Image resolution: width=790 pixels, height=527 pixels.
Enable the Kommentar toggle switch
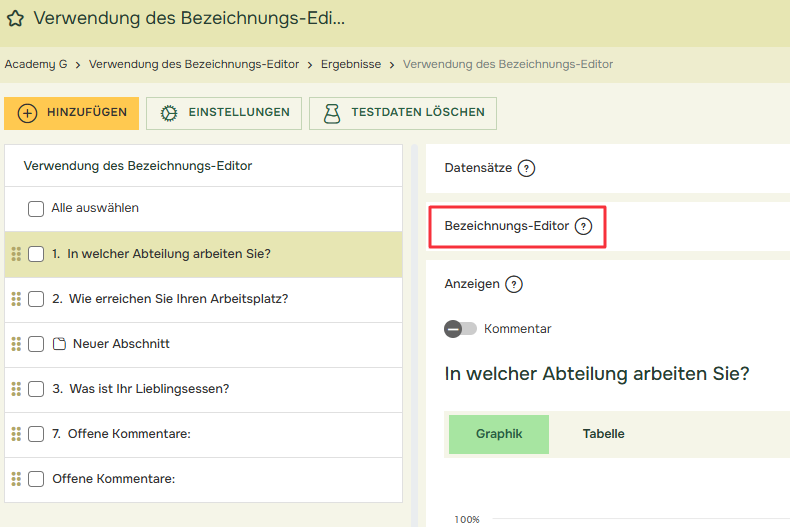tap(460, 329)
